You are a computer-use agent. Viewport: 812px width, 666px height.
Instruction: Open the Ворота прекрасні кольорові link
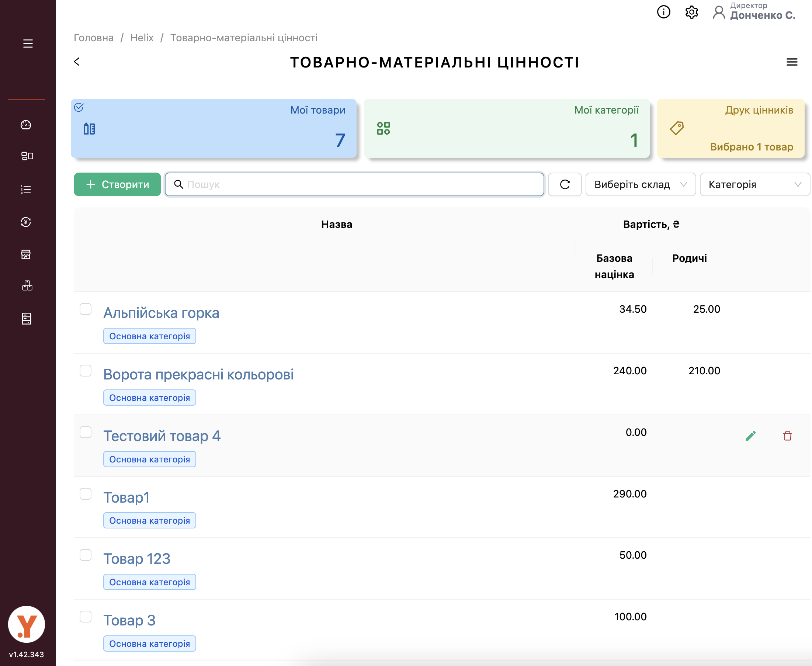[198, 374]
